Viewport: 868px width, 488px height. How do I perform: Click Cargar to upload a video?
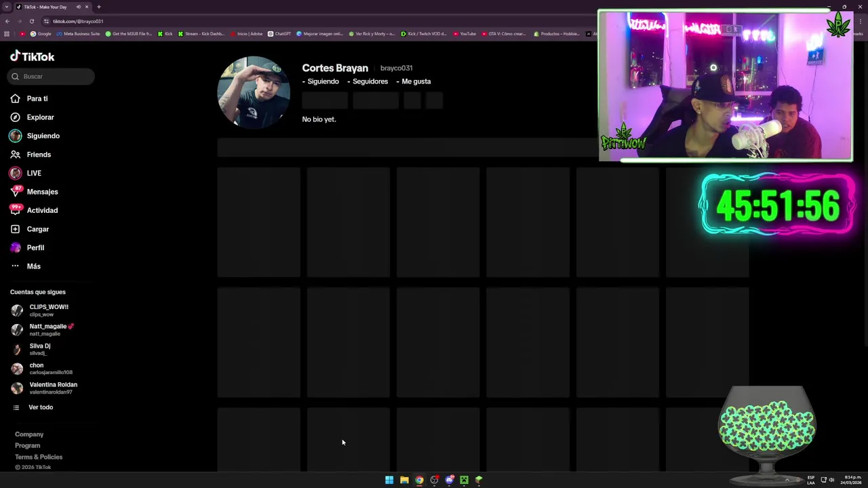30,229
